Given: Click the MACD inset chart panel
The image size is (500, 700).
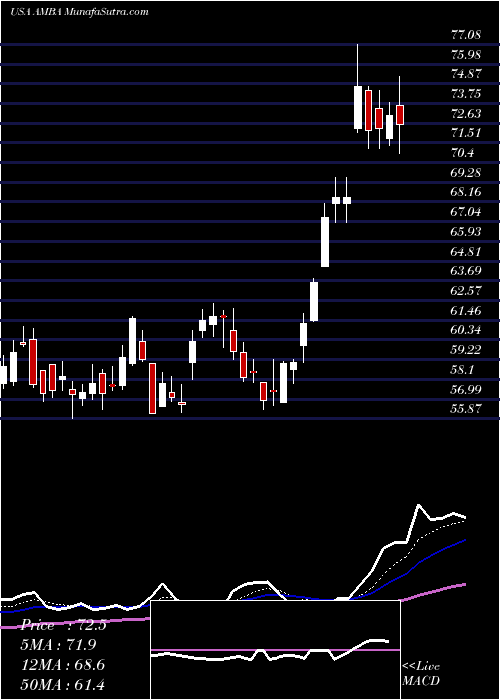Looking at the screenshot, I should [275, 650].
